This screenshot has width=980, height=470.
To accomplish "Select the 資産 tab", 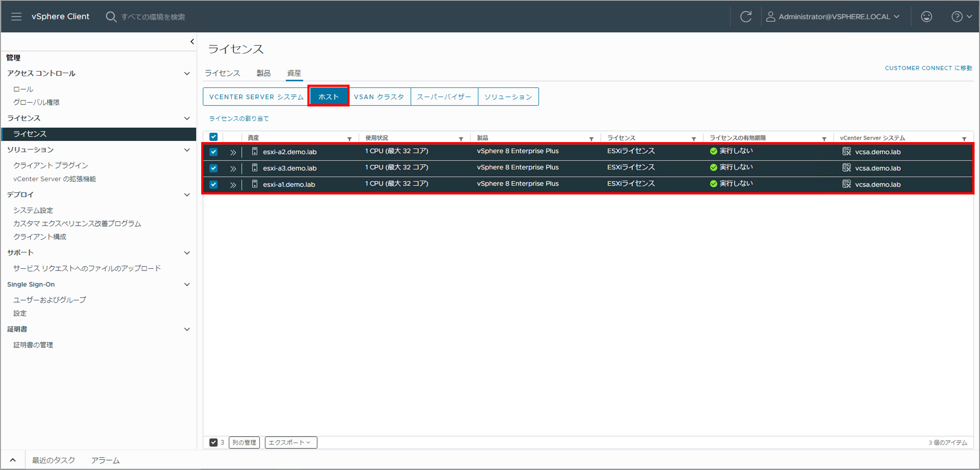I will tap(294, 73).
